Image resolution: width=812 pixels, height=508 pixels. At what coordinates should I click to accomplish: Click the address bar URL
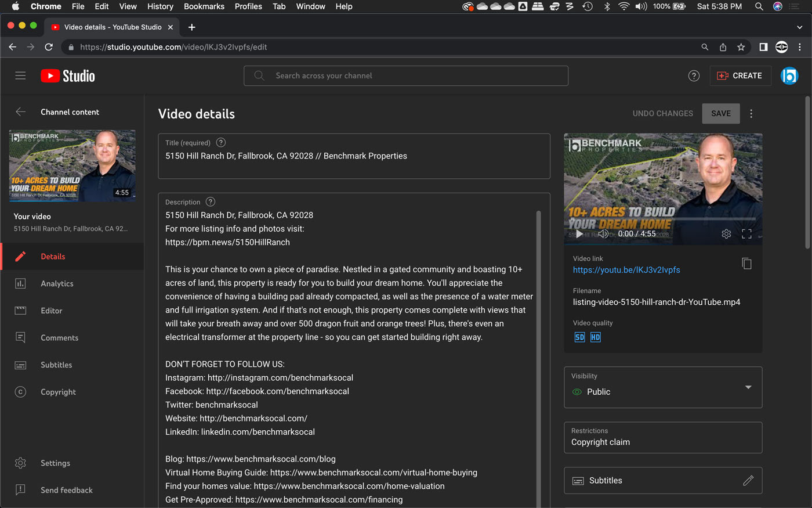coord(173,47)
